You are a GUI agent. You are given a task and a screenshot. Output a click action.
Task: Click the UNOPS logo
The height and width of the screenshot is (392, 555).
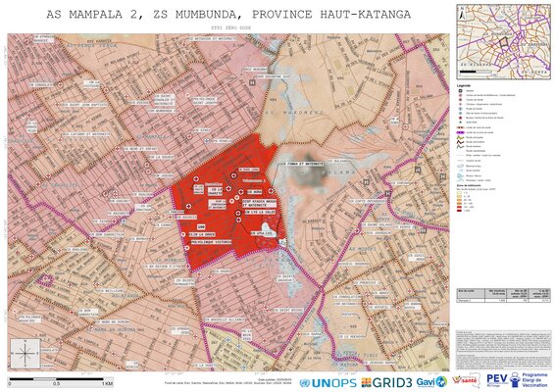pyautogui.click(x=328, y=383)
